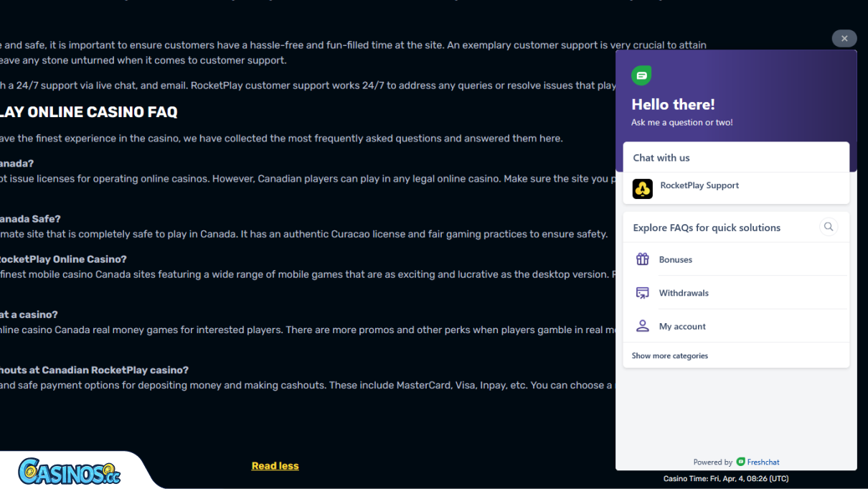Click the Freshchat logo in the footer
The image size is (868, 489).
pyautogui.click(x=741, y=462)
